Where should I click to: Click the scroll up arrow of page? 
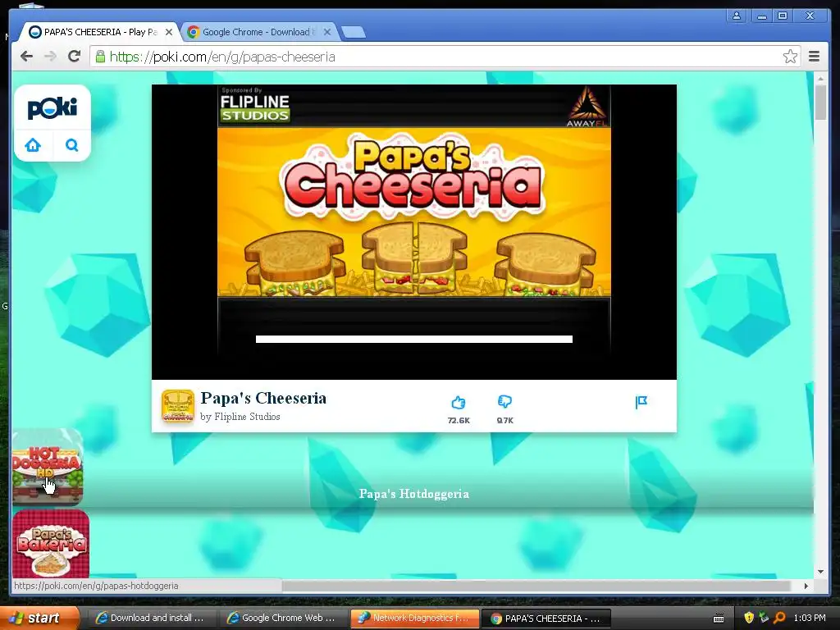[820, 78]
